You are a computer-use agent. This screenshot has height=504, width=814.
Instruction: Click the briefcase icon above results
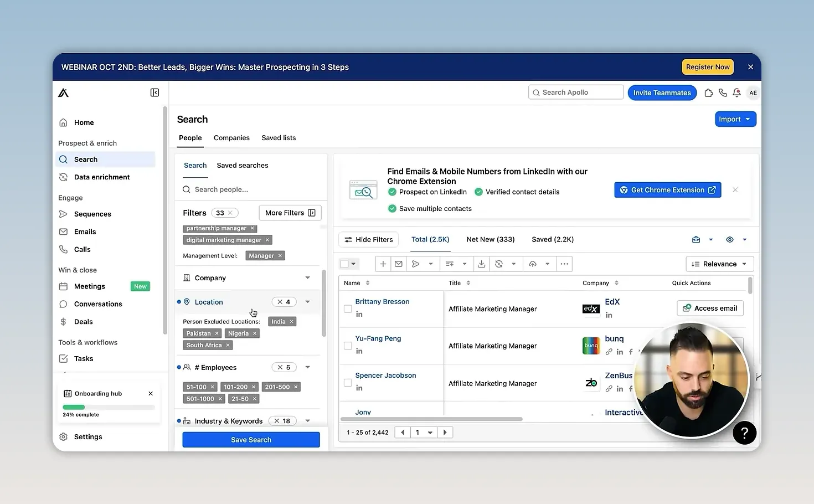pos(696,240)
